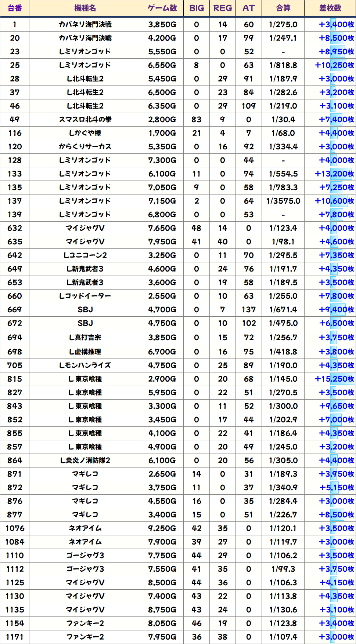Click the L炎炎ノ消防隊2 machine name

pyautogui.click(x=85, y=461)
